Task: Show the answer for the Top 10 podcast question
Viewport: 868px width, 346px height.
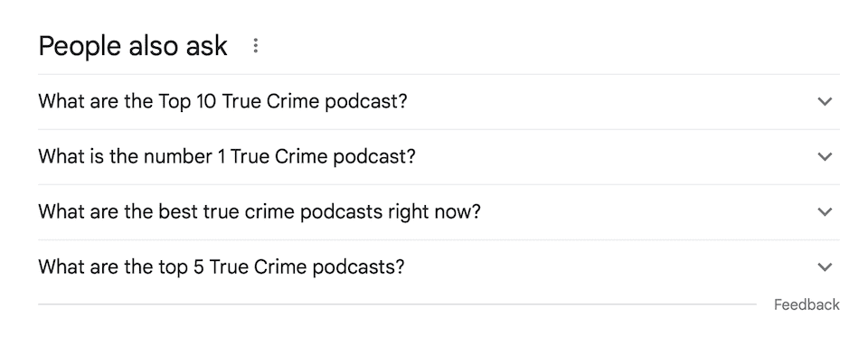Action: pyautogui.click(x=439, y=102)
